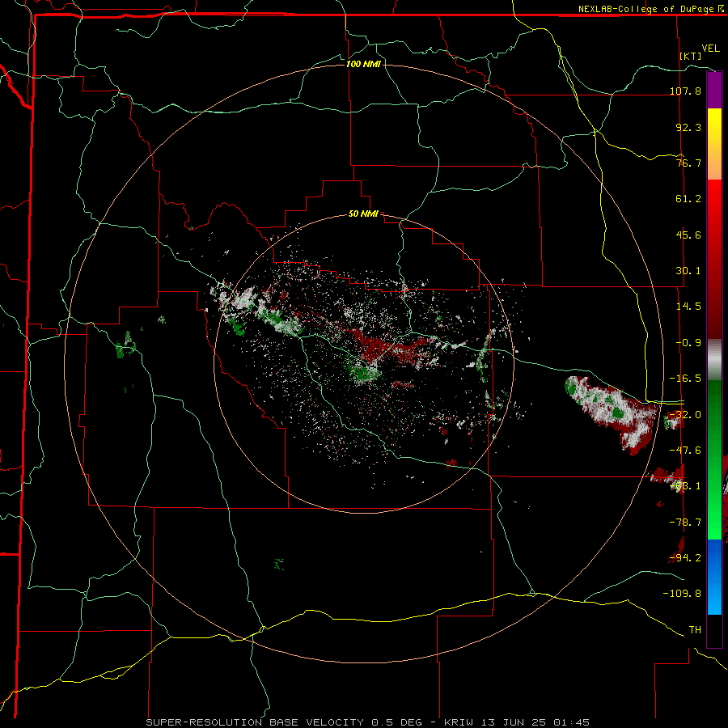
Task: Click the -47.6 velocity label
Action: [685, 450]
